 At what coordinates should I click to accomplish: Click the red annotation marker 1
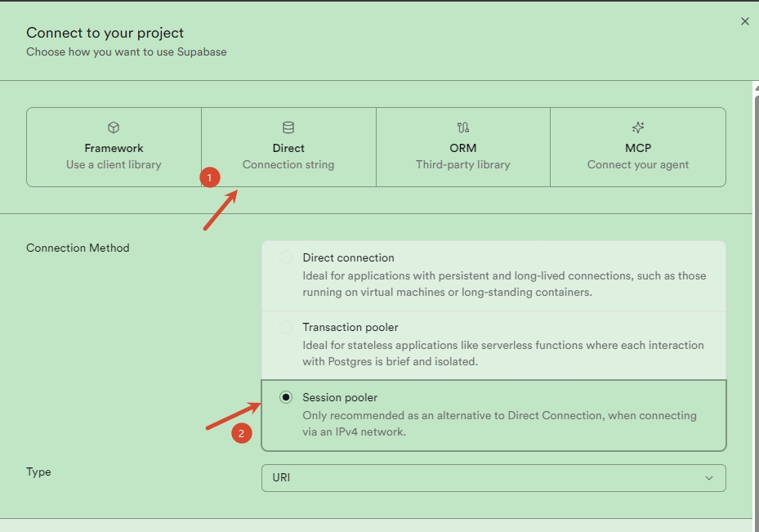(210, 177)
